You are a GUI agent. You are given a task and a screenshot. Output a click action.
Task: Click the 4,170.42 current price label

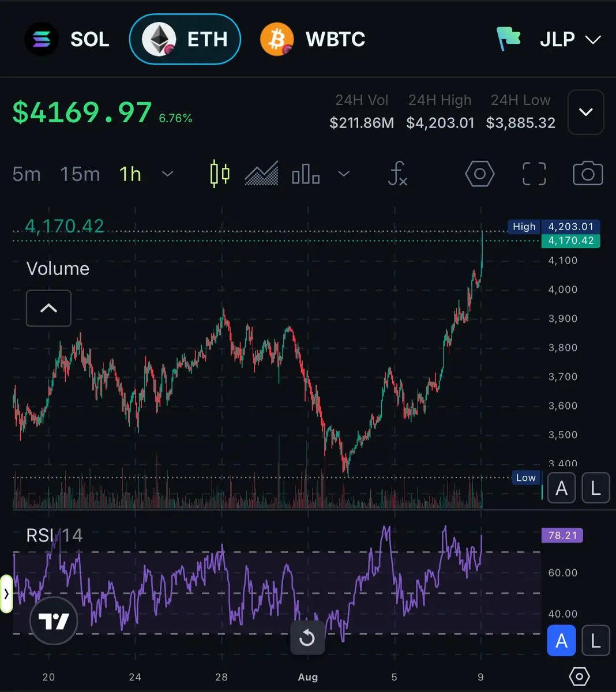(x=65, y=225)
